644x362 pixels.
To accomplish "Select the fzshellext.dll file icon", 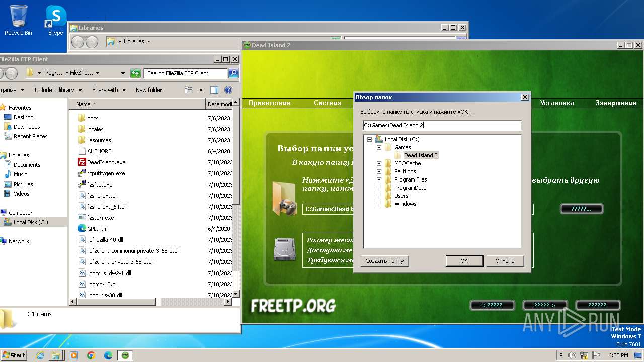I will point(82,196).
